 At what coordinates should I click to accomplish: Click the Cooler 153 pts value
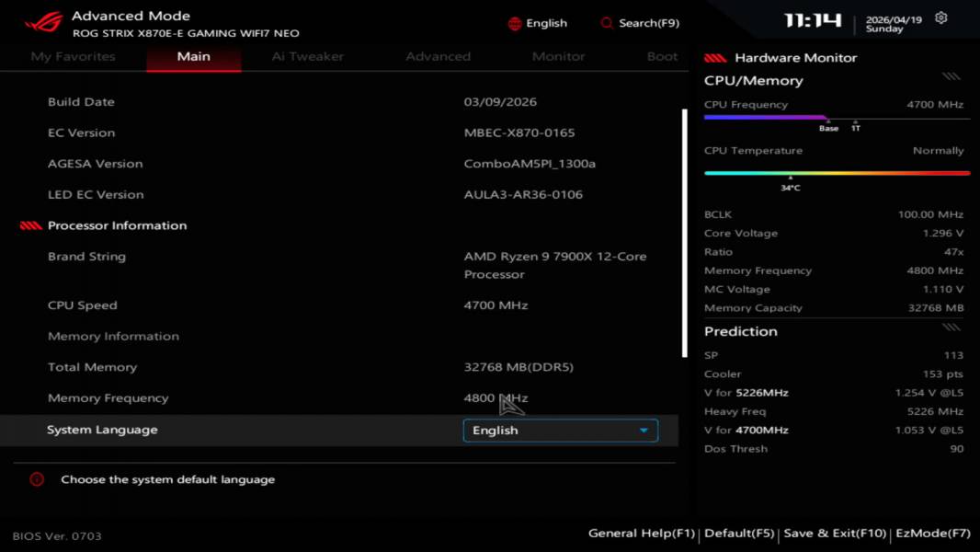point(942,374)
